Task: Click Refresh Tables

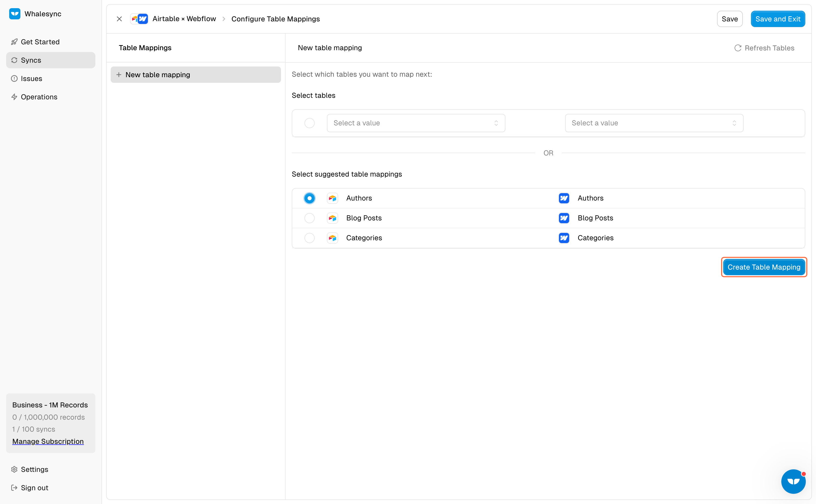Action: coord(764,48)
